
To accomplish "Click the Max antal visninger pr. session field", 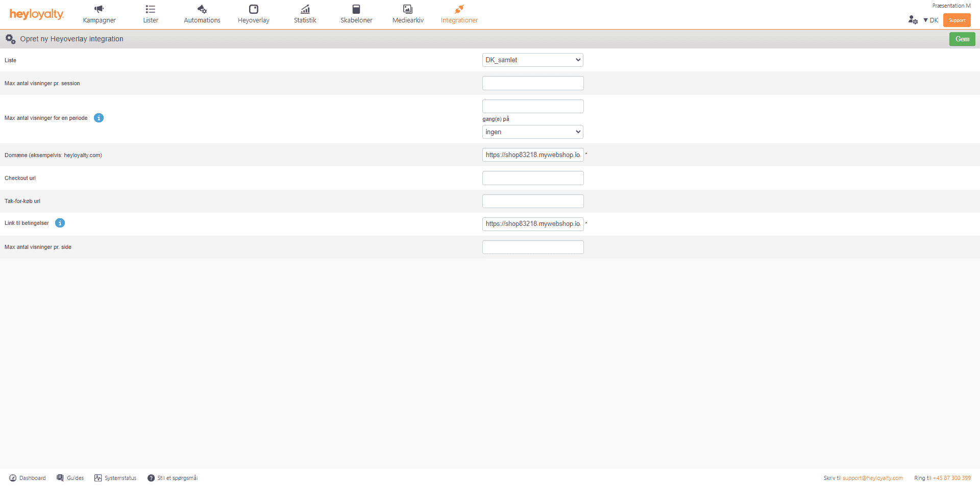I will coord(532,83).
